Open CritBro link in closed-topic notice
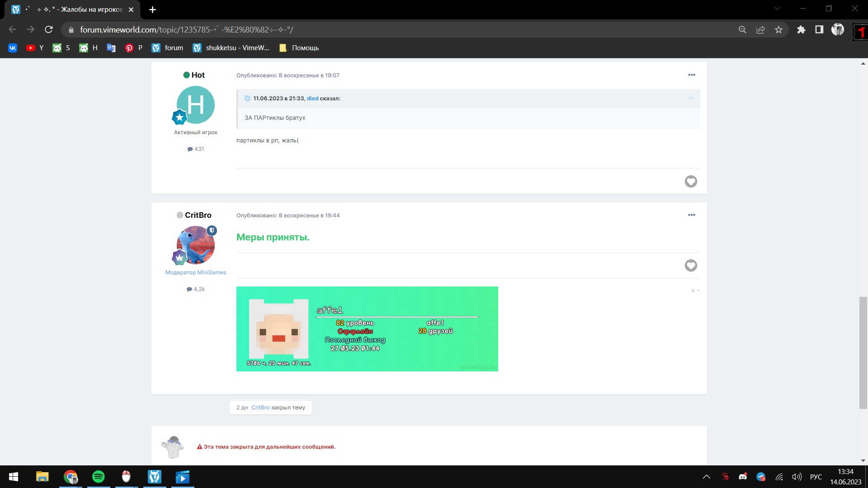 pyautogui.click(x=260, y=408)
